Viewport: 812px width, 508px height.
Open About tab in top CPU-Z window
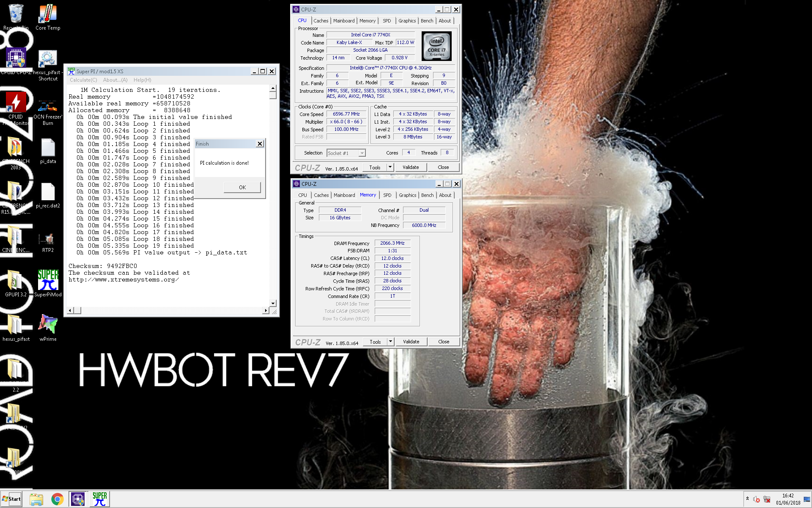click(444, 21)
